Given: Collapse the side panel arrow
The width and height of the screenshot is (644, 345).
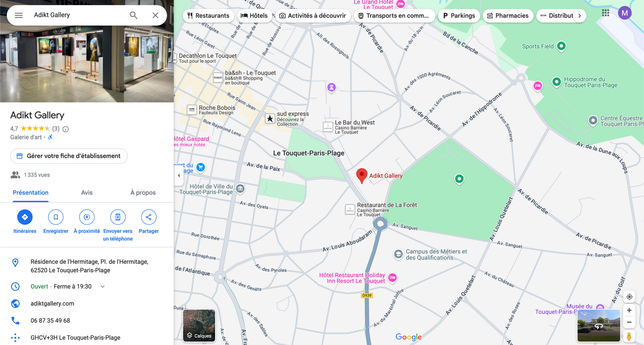Looking at the screenshot, I should pyautogui.click(x=179, y=176).
